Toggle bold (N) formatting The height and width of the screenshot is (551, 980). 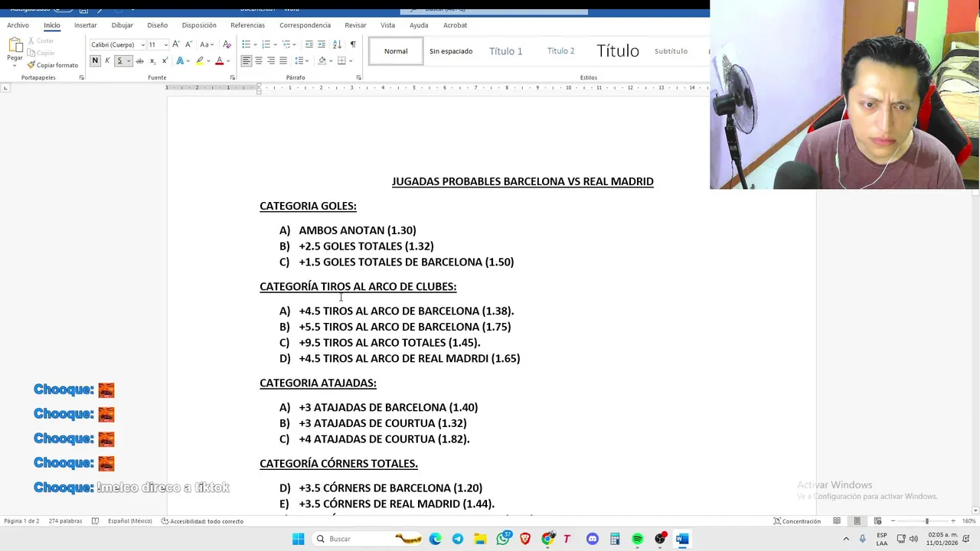point(95,60)
